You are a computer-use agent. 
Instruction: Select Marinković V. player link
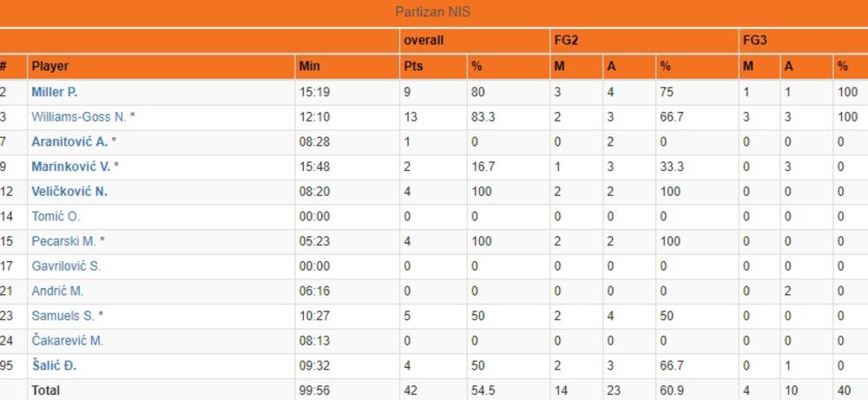[70, 167]
